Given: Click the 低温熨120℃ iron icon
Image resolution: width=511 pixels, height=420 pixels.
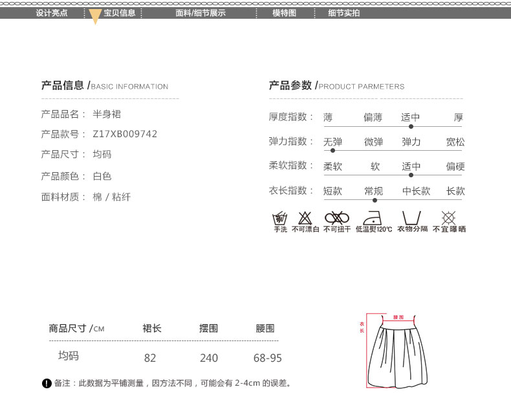Looking at the screenshot, I should (x=373, y=218).
